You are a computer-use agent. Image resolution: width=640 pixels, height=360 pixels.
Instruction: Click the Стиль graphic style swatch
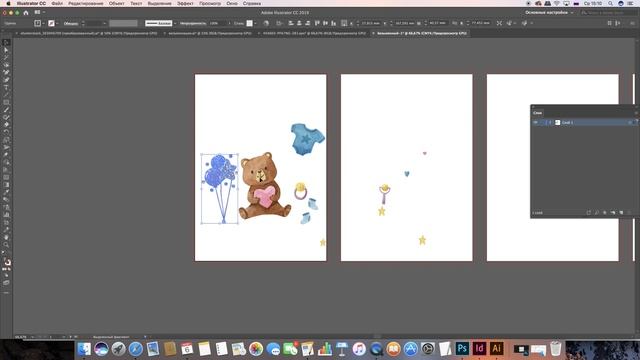tap(249, 23)
